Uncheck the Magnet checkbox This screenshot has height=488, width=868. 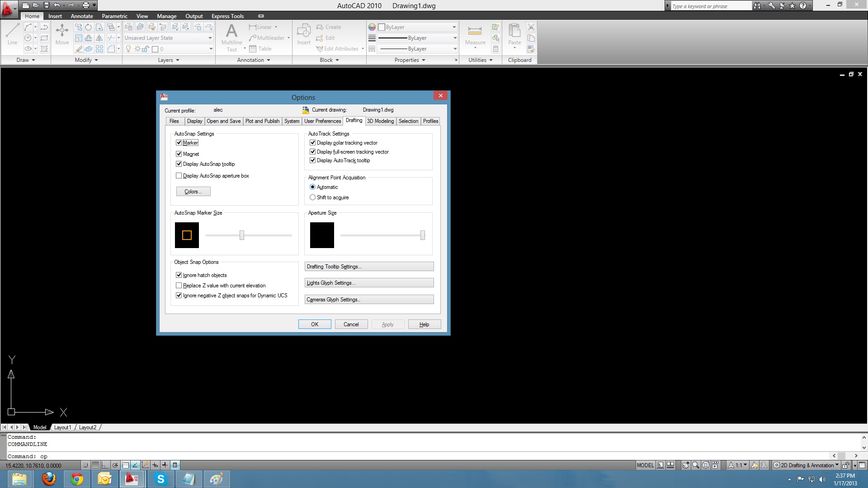179,154
